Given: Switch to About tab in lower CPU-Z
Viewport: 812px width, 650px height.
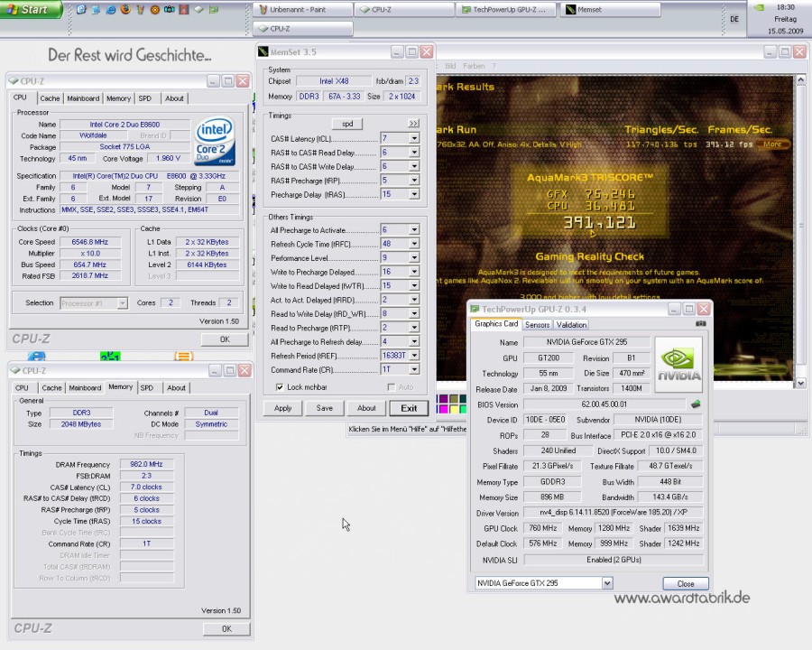Looking at the screenshot, I should [176, 387].
